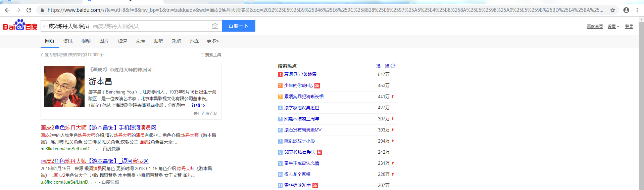The width and height of the screenshot is (644, 190).
Task: Open camera image search in search box
Action: [215, 26]
